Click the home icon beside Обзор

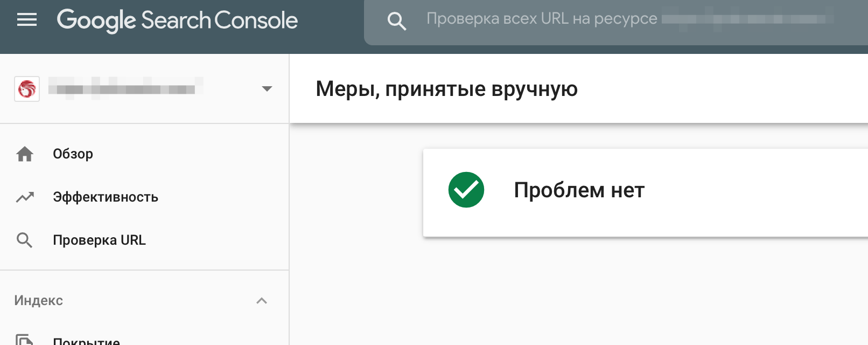pyautogui.click(x=25, y=154)
